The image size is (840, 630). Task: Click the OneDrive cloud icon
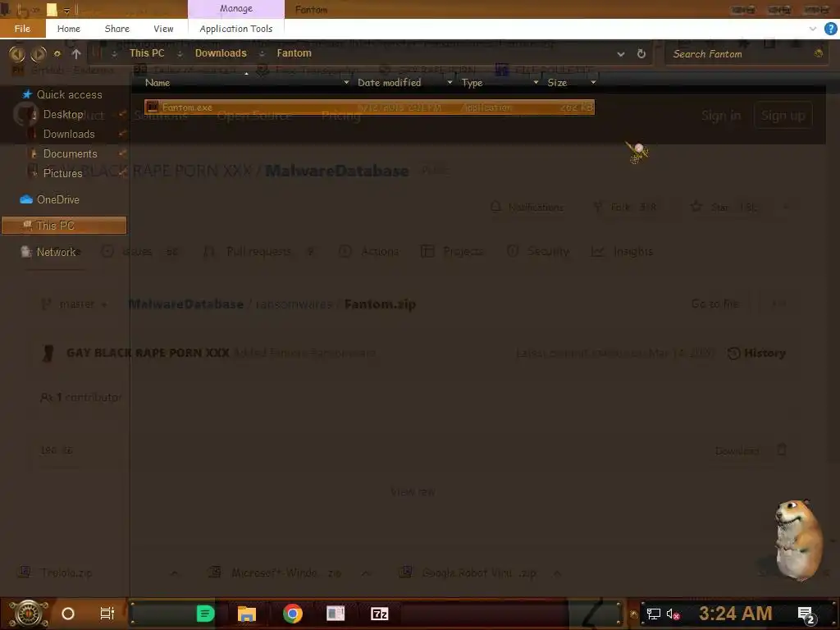[x=26, y=199]
